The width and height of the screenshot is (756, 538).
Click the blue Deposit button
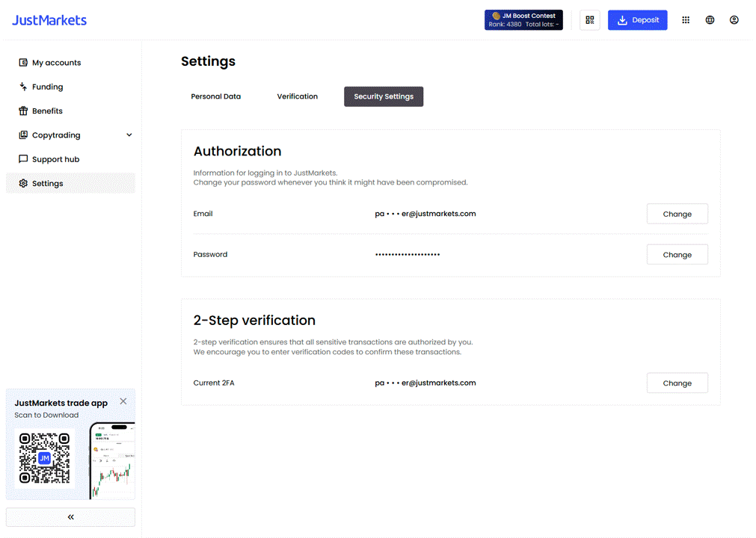(637, 19)
